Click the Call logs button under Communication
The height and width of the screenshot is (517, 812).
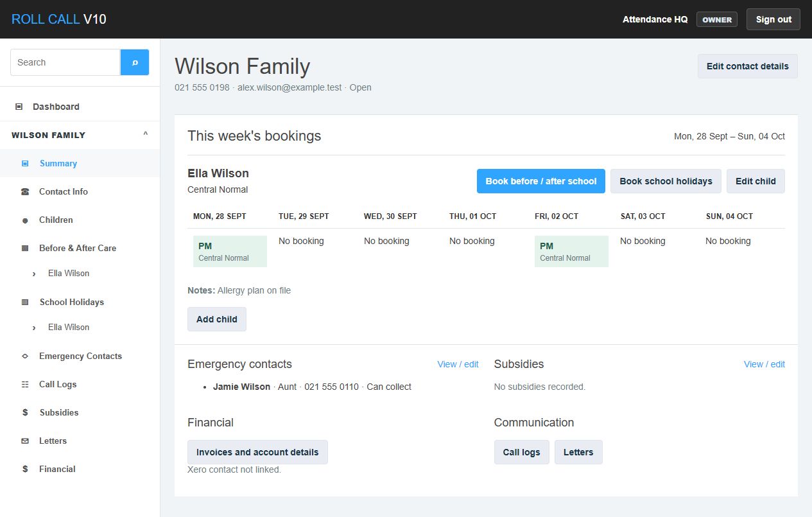tap(522, 452)
